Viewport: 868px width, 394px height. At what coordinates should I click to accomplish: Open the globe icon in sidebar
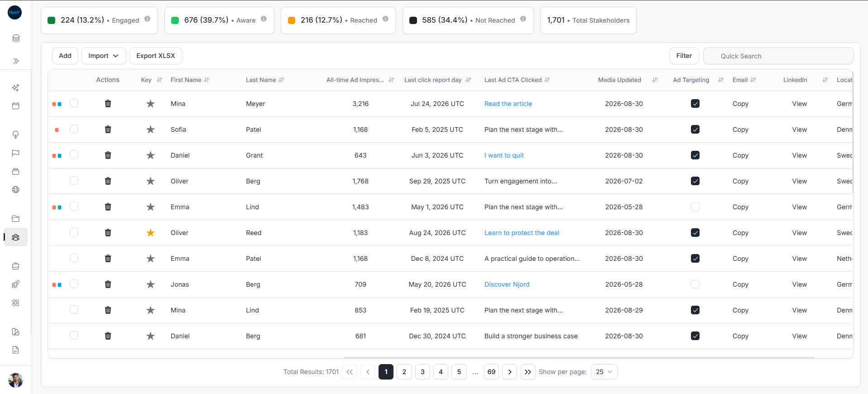[x=16, y=190]
